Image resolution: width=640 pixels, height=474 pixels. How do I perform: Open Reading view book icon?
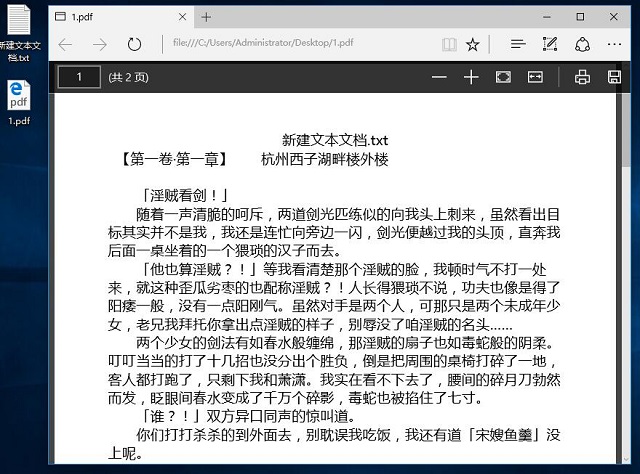[x=449, y=45]
